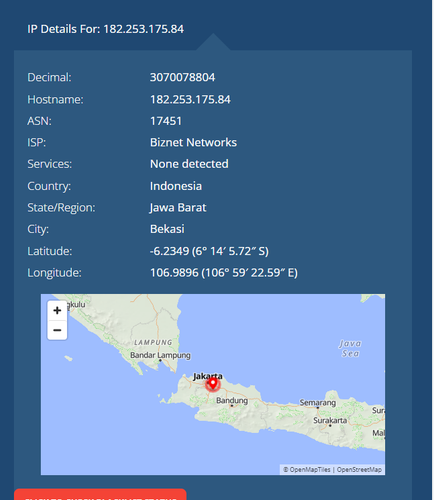Screen dimensions: 434x500
Task: Select the decimal value 3070078804
Action: coord(182,77)
